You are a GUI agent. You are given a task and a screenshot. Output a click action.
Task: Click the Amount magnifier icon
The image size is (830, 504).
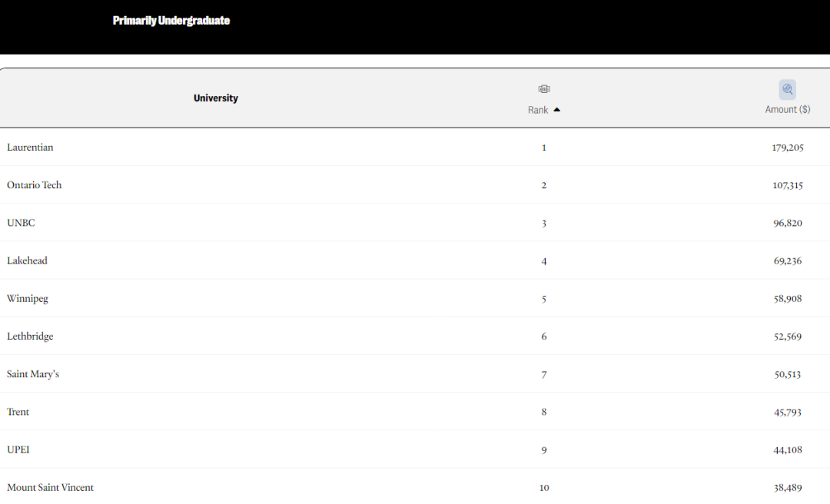point(787,89)
